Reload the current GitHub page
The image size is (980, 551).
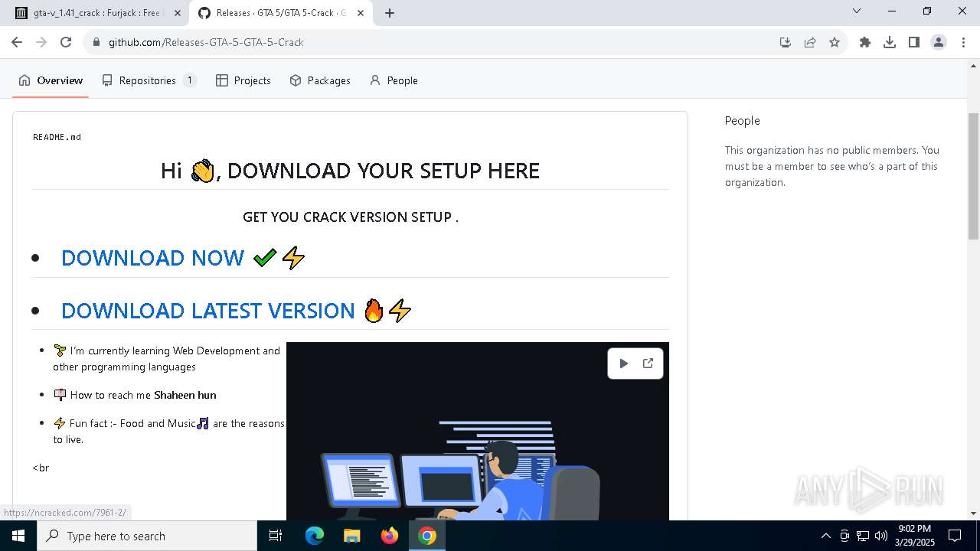(66, 42)
